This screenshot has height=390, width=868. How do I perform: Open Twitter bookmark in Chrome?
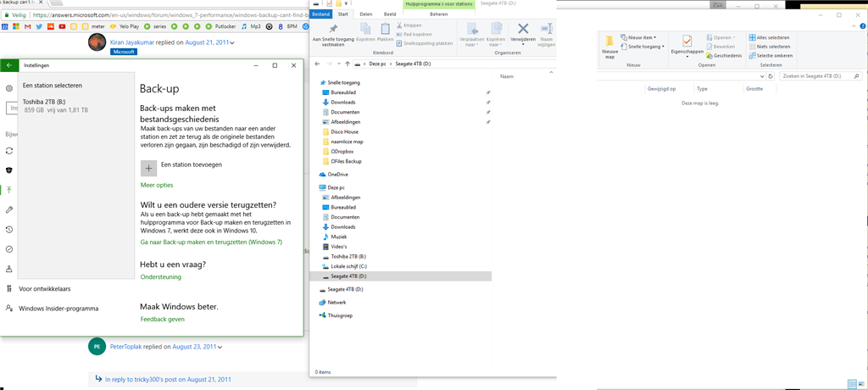39,26
